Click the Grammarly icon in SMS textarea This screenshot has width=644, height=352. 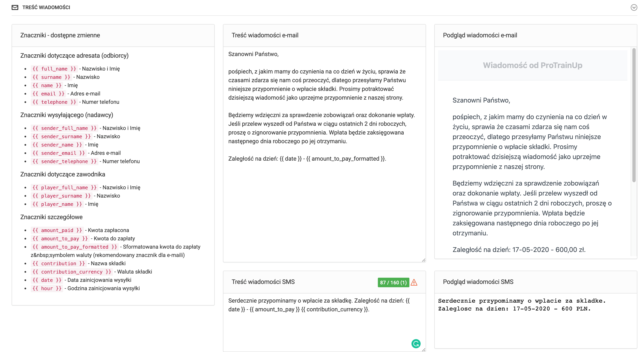coord(416,343)
